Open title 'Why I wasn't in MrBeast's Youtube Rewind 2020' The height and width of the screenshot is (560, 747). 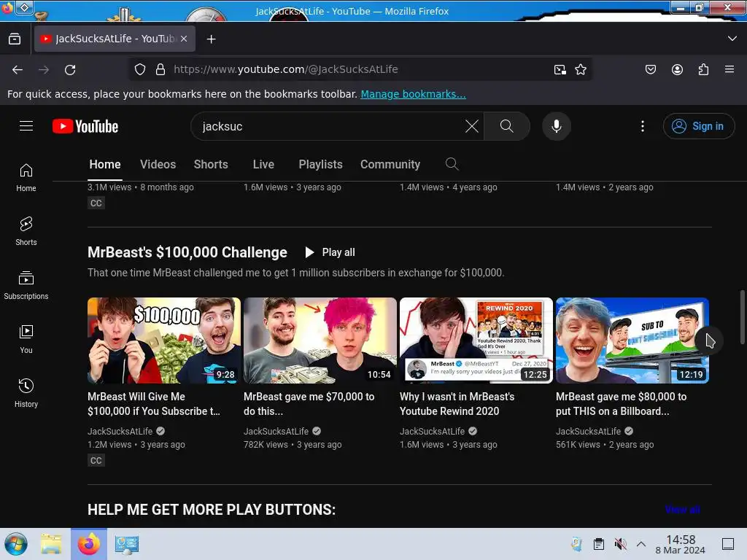point(457,404)
